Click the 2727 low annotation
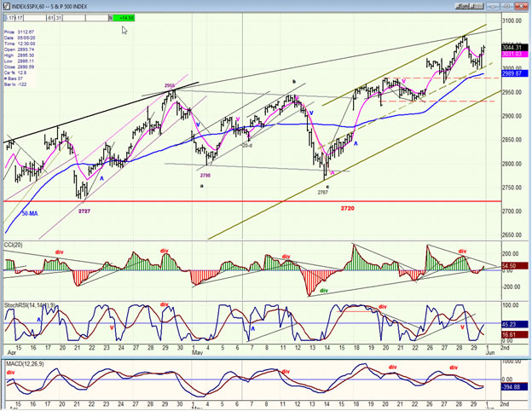Viewport: 532px width, 411px height. click(84, 211)
